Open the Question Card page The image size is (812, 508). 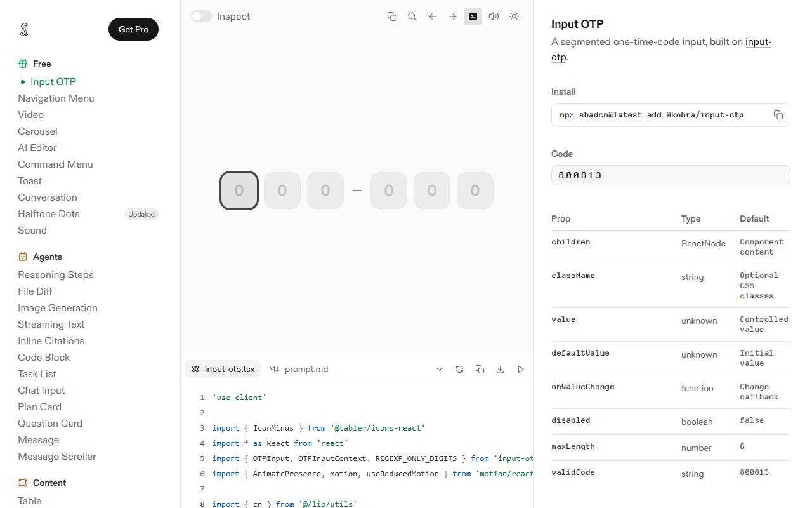50,423
